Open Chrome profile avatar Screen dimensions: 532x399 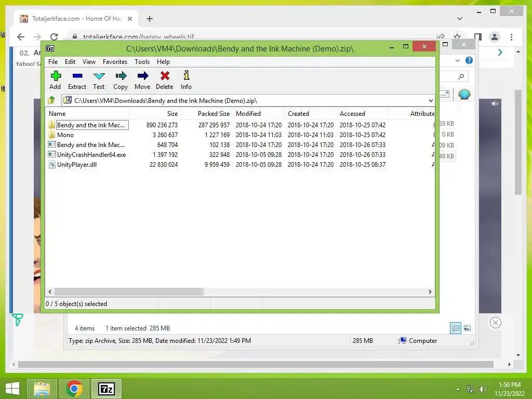[495, 37]
